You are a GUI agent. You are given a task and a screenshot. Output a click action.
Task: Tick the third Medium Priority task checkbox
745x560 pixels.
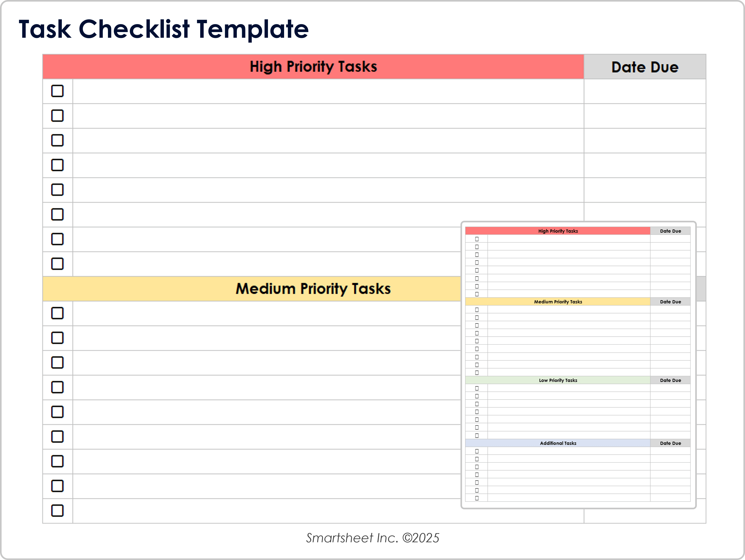point(57,363)
